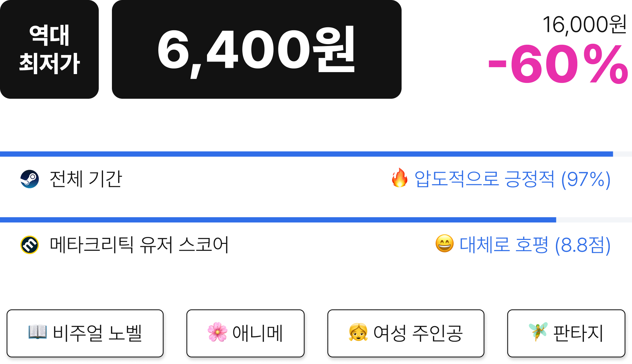Open the 대체로 호평 (8.8점) score link

point(535,245)
